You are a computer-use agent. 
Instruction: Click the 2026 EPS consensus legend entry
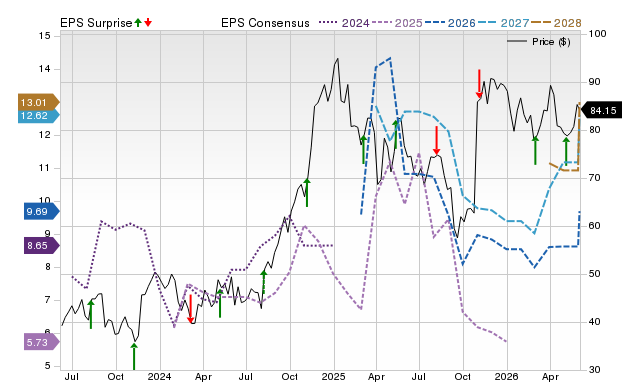(x=450, y=23)
